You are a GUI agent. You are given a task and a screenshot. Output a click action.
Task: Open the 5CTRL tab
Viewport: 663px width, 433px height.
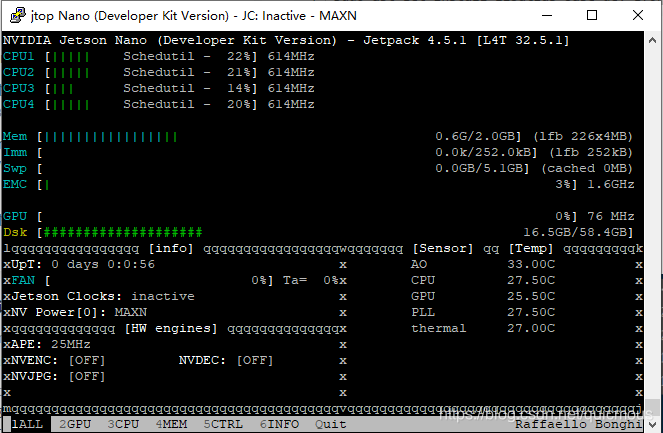click(x=223, y=424)
